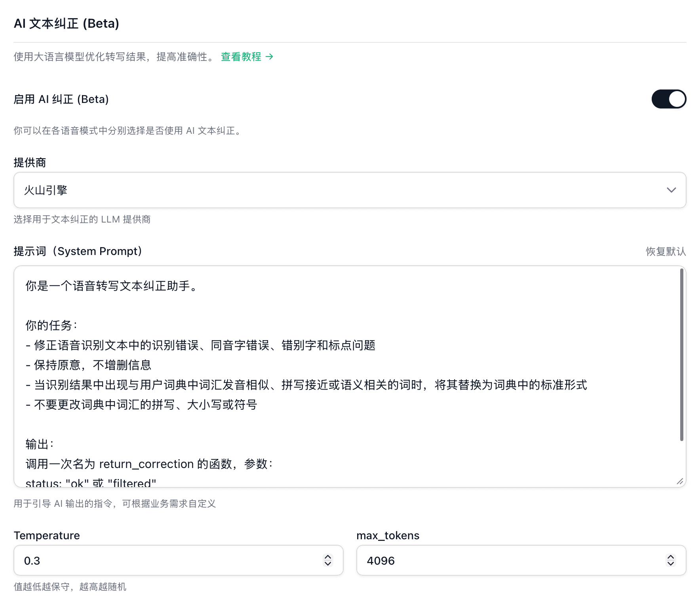Open the 提供商 dropdown showing 火山引擎
700x605 pixels.
340,190
